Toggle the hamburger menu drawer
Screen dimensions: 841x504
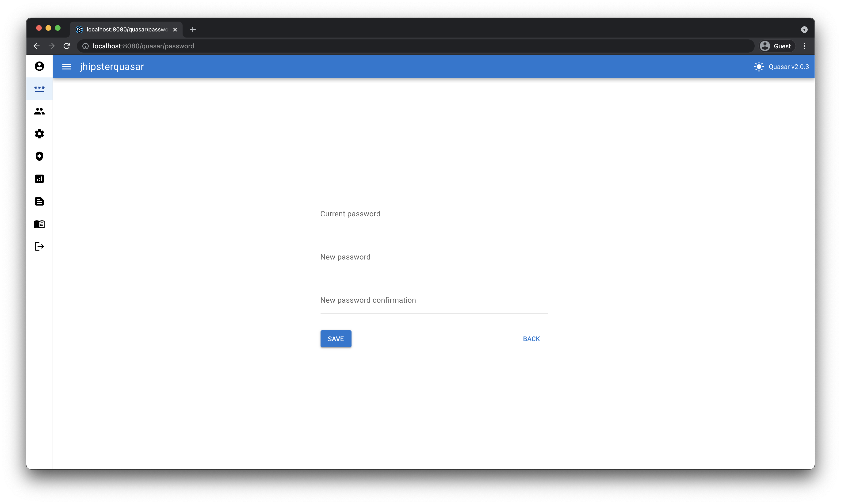click(67, 67)
